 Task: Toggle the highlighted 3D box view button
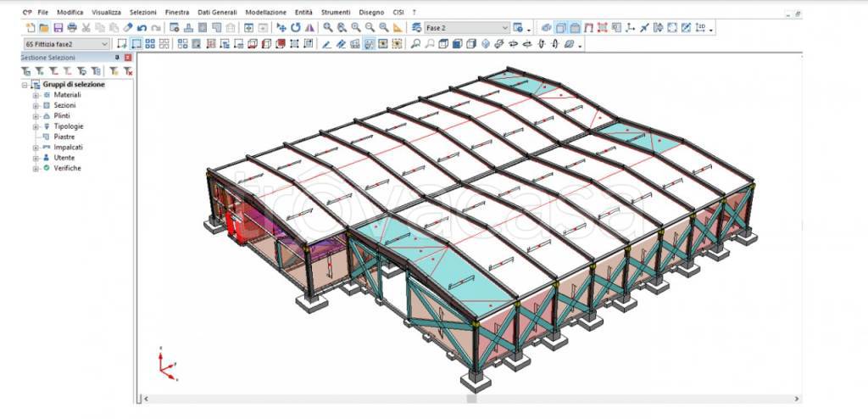[x=561, y=28]
